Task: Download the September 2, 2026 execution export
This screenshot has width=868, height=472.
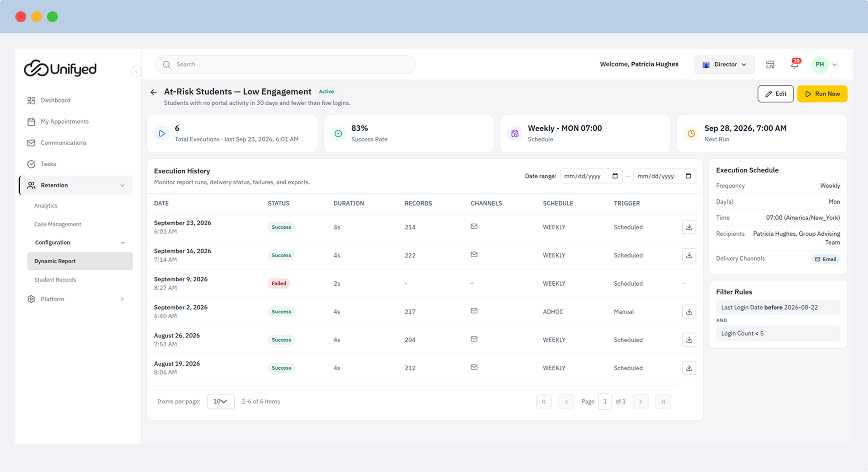Action: tap(689, 312)
